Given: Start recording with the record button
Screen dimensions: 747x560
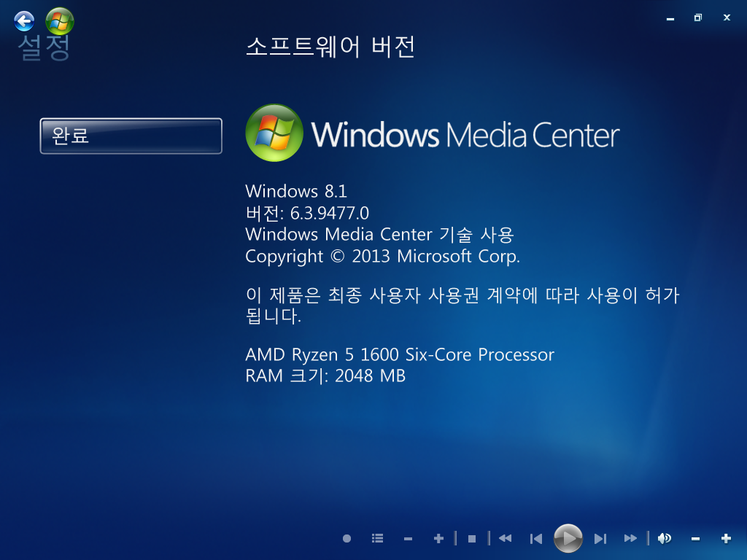Looking at the screenshot, I should point(347,539).
